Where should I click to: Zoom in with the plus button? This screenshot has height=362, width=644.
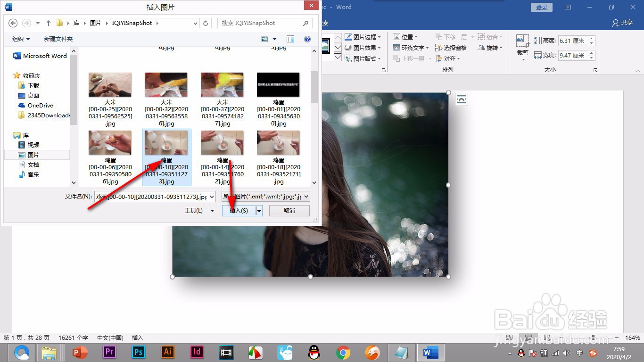pos(617,338)
